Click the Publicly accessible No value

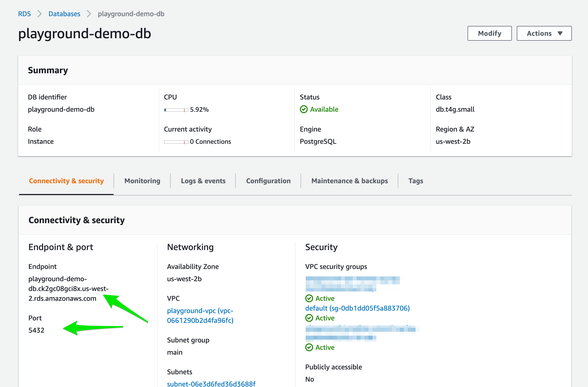click(x=310, y=379)
